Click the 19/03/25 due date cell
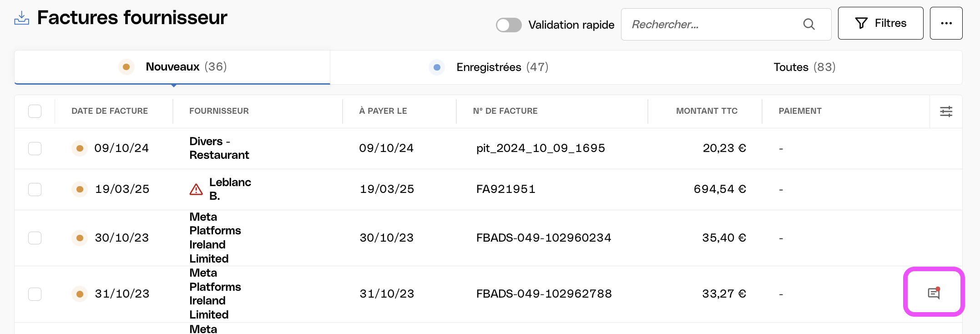The image size is (980, 334). (387, 189)
